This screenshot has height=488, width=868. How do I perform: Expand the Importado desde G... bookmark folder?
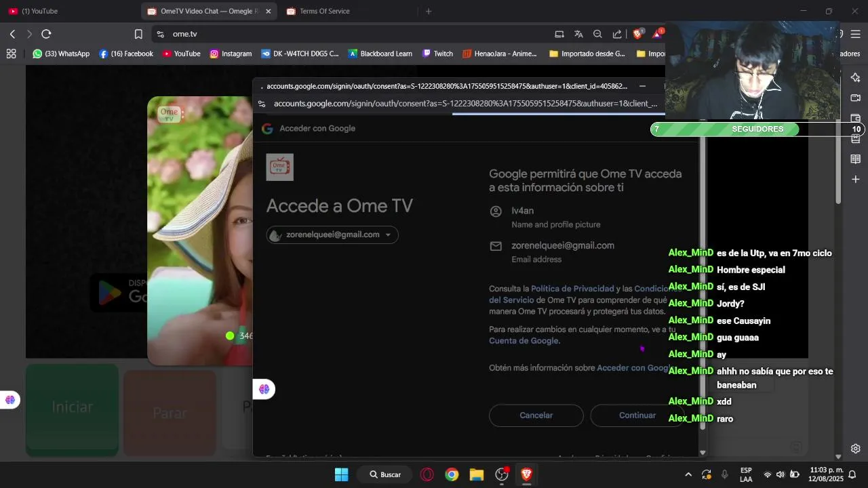point(587,54)
